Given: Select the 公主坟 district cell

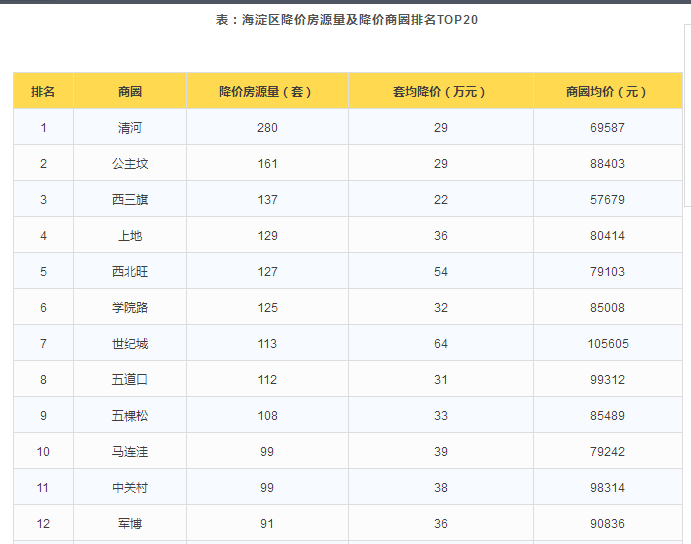Looking at the screenshot, I should (130, 163).
